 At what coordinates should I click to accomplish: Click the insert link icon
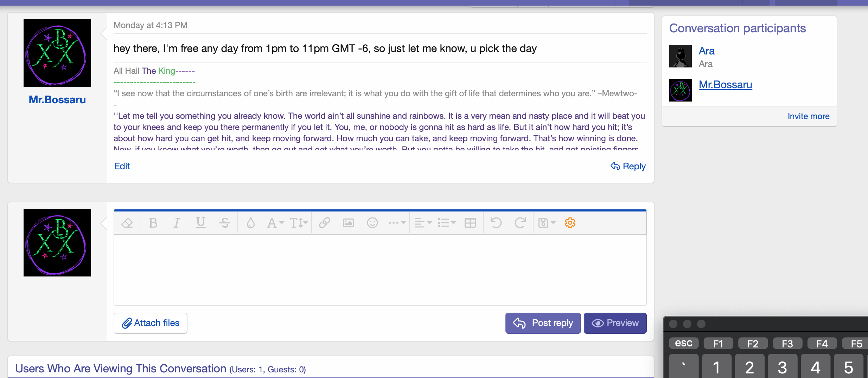tap(324, 223)
